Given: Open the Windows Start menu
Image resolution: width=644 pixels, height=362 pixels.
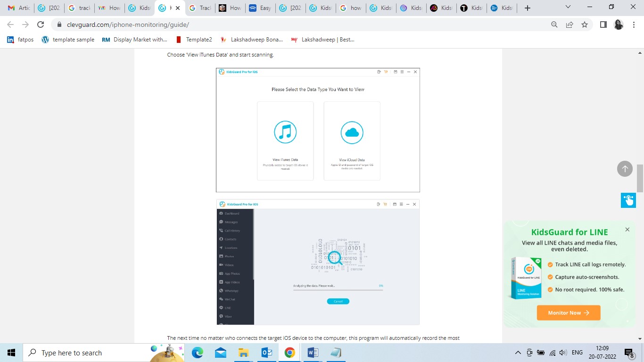Looking at the screenshot, I should coord(11,353).
